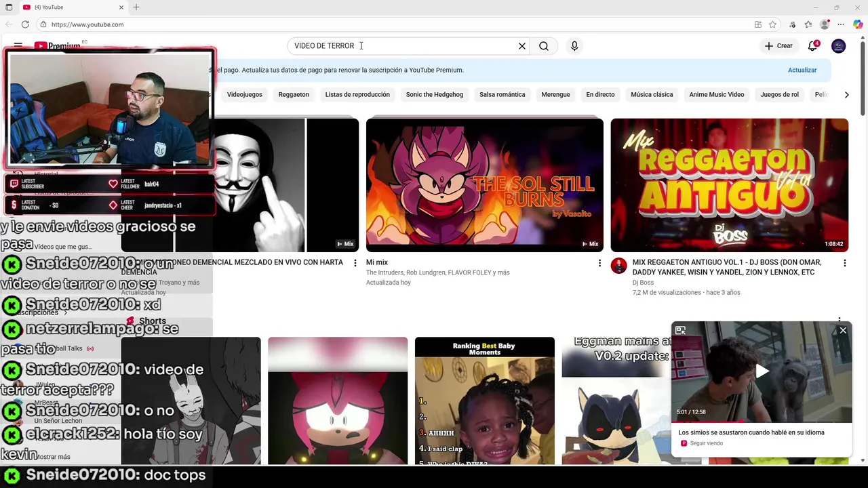Click the miniplayer progress bar
This screenshot has width=868, height=488.
point(762,422)
